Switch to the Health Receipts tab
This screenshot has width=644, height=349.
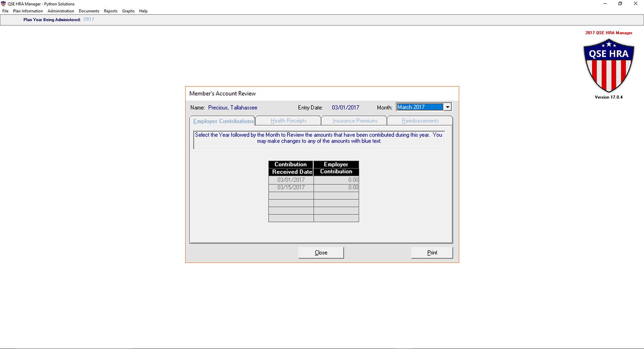pos(288,121)
